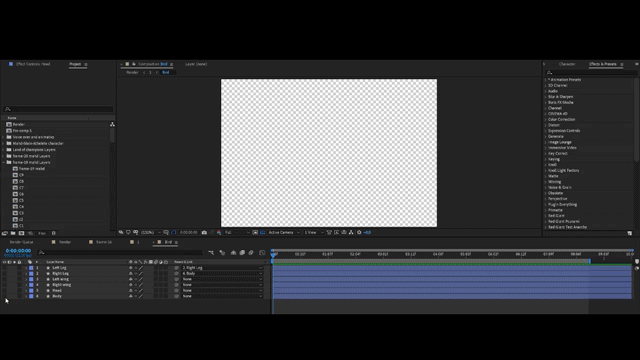
Task: Click the blue label color of Right wing layer
Action: pos(31,284)
